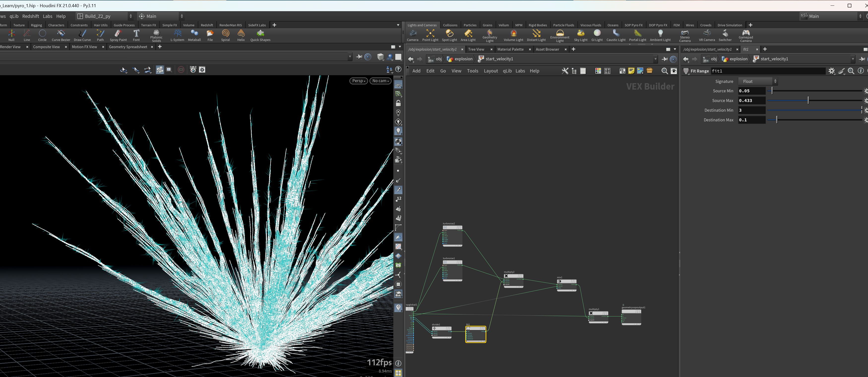Create an Area Light from the shelf
Screen dimensions: 868x377
pyautogui.click(x=468, y=35)
